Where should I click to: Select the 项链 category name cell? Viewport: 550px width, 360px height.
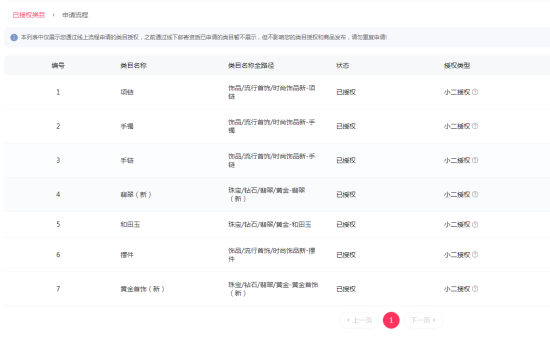click(127, 92)
